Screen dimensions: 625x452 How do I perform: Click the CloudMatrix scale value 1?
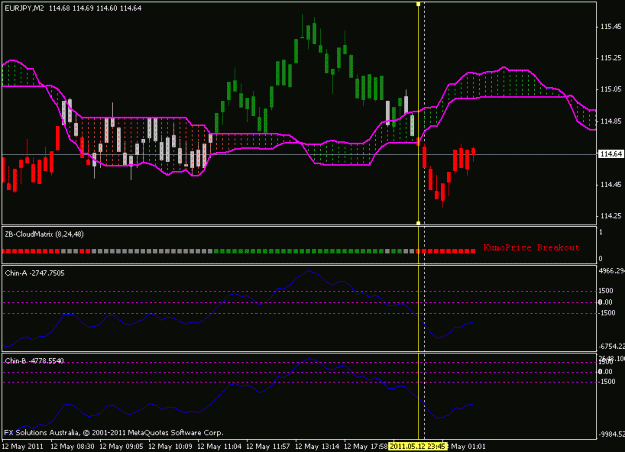[x=601, y=232]
